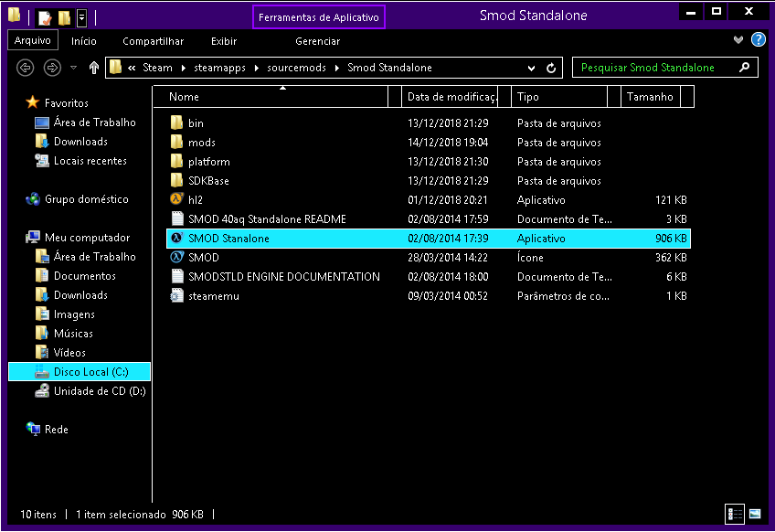This screenshot has width=775, height=532.
Task: Click the steamapps breadcrumb segment
Action: point(219,68)
